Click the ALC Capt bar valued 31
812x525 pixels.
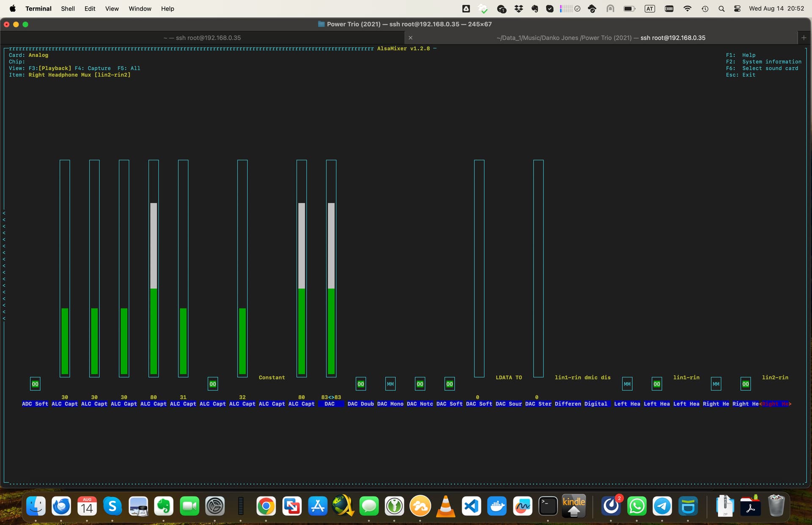[x=183, y=268]
